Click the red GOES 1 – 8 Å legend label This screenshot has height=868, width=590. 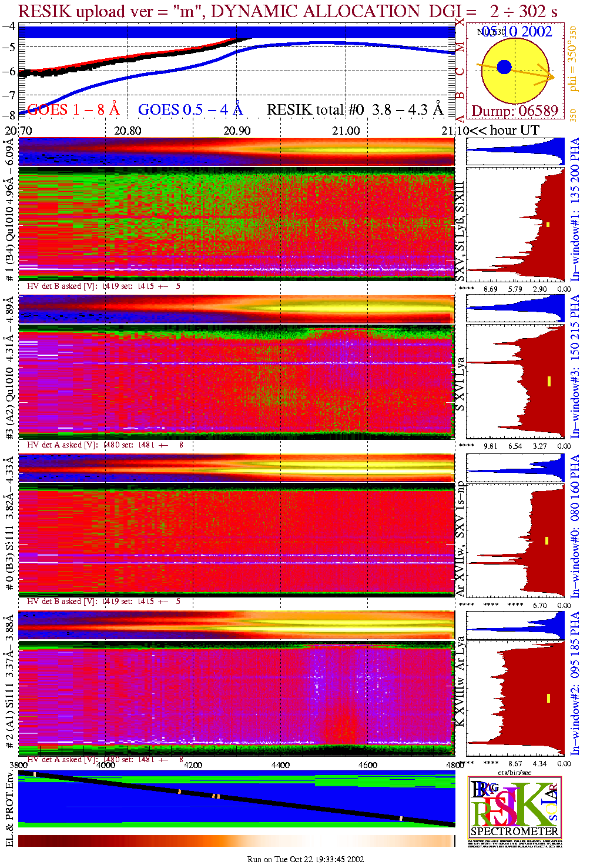click(73, 110)
